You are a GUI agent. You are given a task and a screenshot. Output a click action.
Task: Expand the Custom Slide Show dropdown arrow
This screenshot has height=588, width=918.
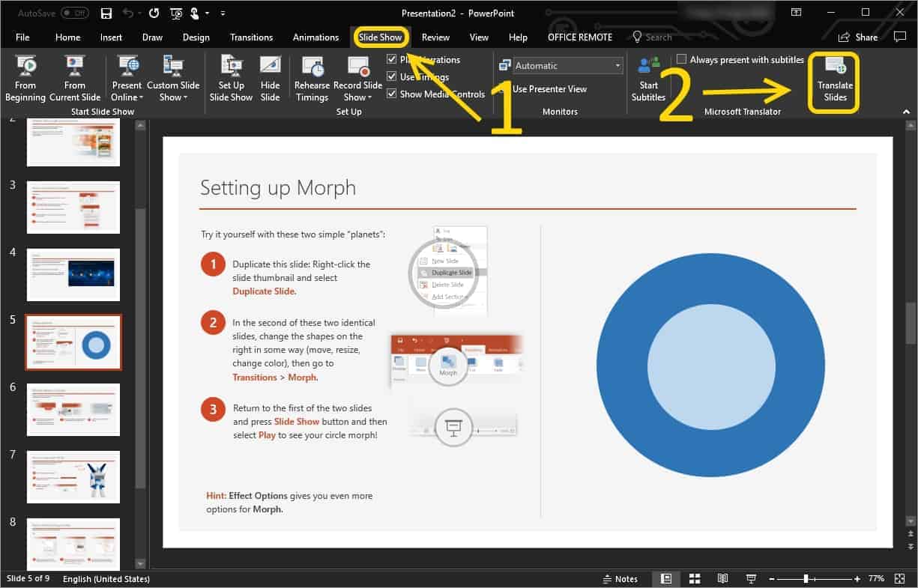tap(184, 97)
